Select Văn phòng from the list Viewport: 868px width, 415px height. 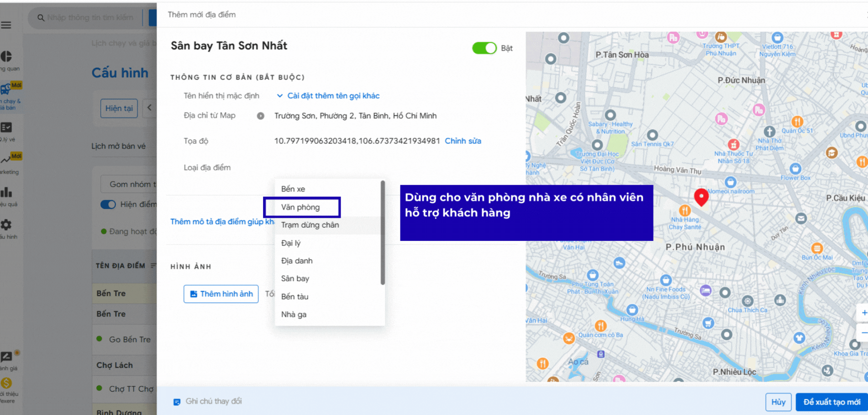click(x=301, y=207)
